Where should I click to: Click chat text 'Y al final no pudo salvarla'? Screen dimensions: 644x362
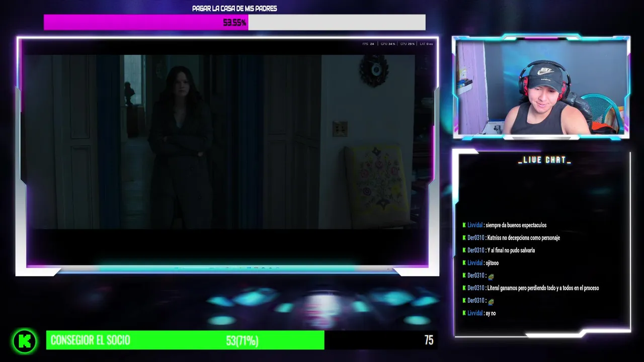coord(511,250)
